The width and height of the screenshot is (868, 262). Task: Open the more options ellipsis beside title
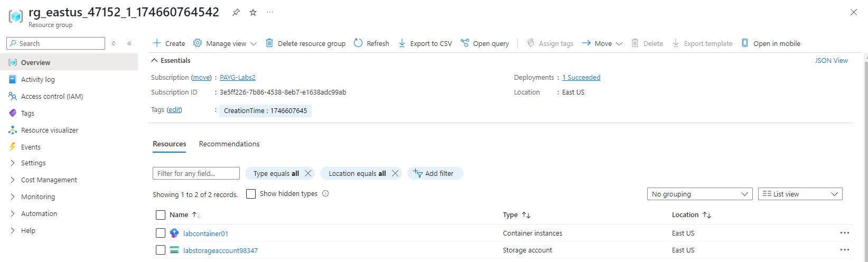tap(270, 13)
